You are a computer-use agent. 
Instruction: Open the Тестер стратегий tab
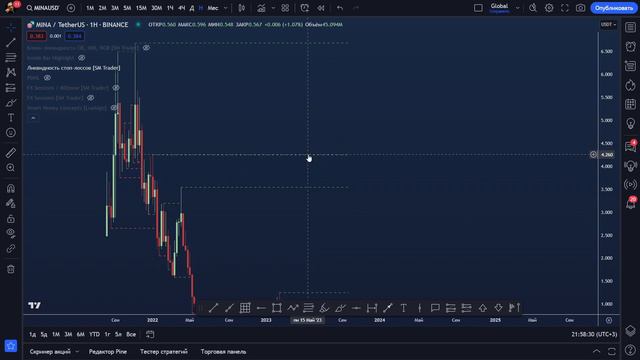click(164, 351)
